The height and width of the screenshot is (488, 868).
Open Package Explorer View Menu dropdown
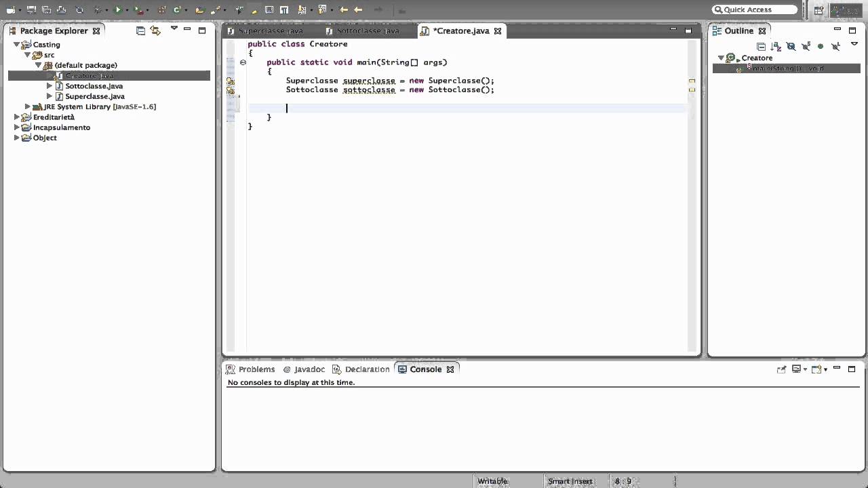(x=174, y=28)
